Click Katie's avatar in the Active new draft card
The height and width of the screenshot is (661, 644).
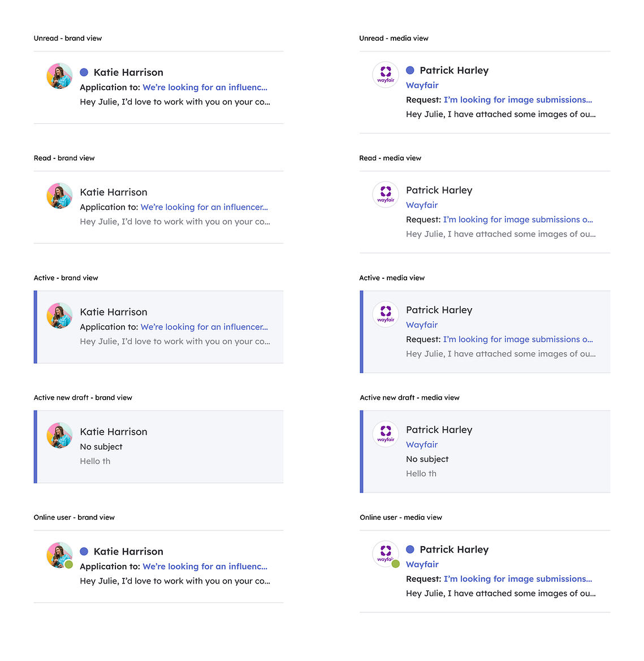[x=59, y=435]
